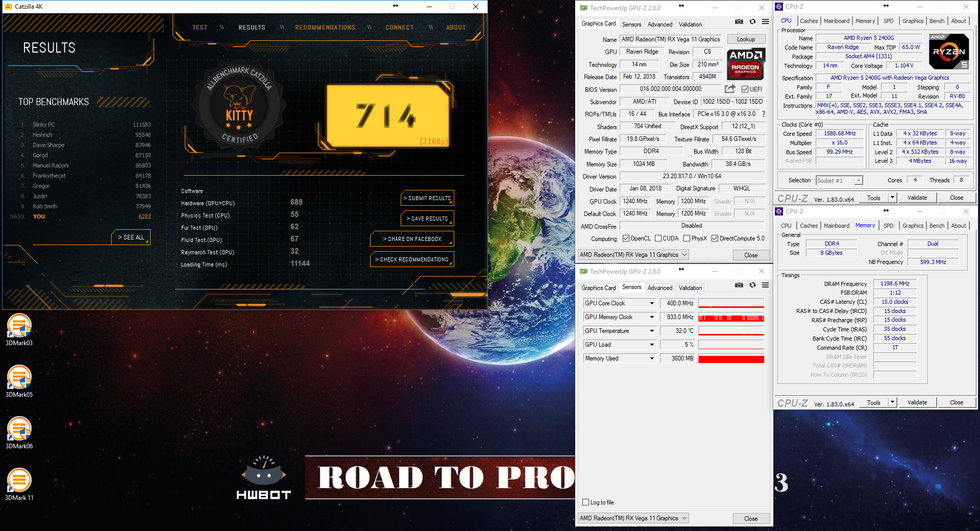980x531 pixels.
Task: Go to the TEST section in Catzilla
Action: tap(200, 28)
